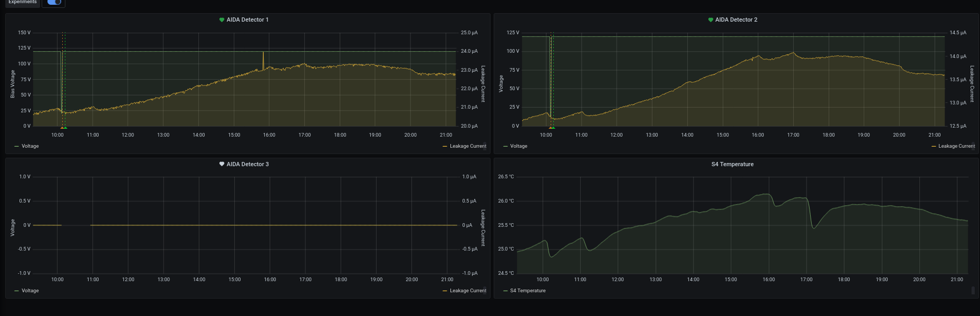The width and height of the screenshot is (980, 316).
Task: Toggle Leakage Current series in AIDA Detector 2 legend
Action: tap(956, 146)
